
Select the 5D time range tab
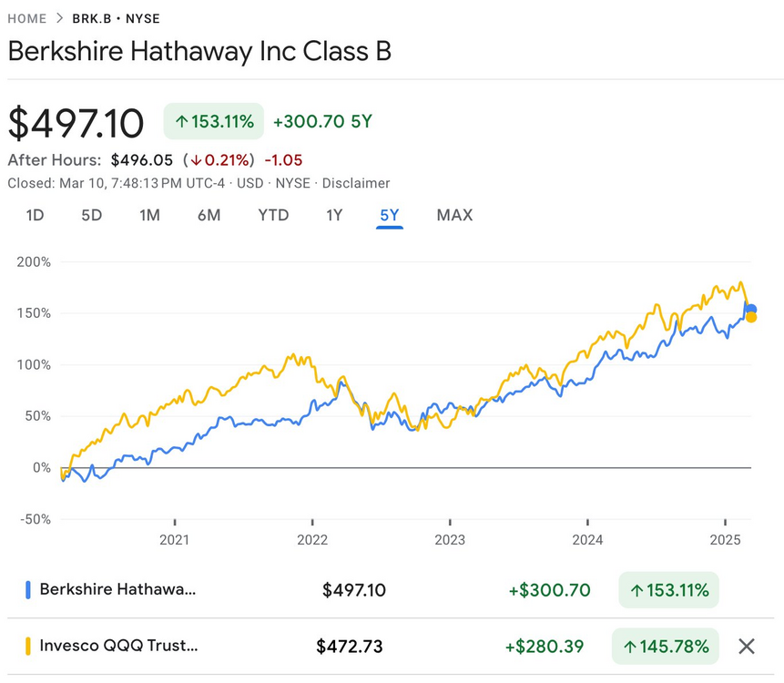click(x=92, y=216)
